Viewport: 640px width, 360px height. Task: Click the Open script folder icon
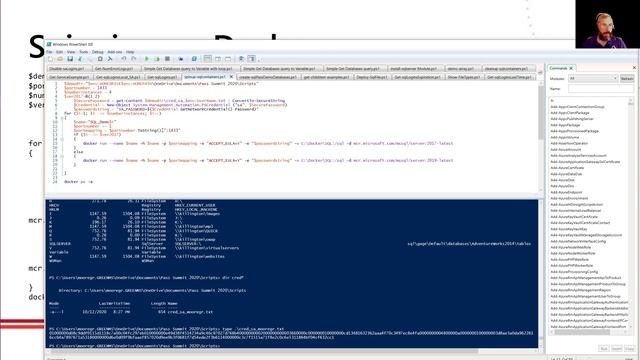(x=60, y=59)
